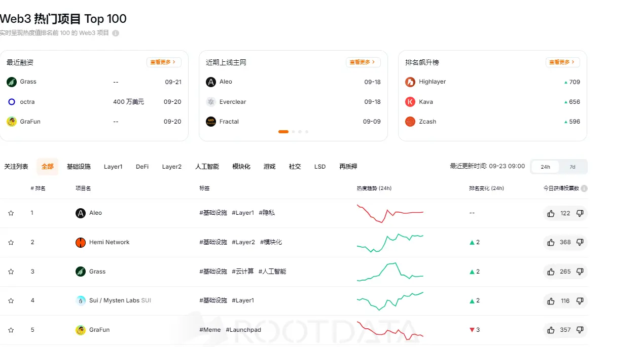The height and width of the screenshot is (347, 644).
Task: Upvote Hemi Network with the thumbs-up button
Action: 551,242
